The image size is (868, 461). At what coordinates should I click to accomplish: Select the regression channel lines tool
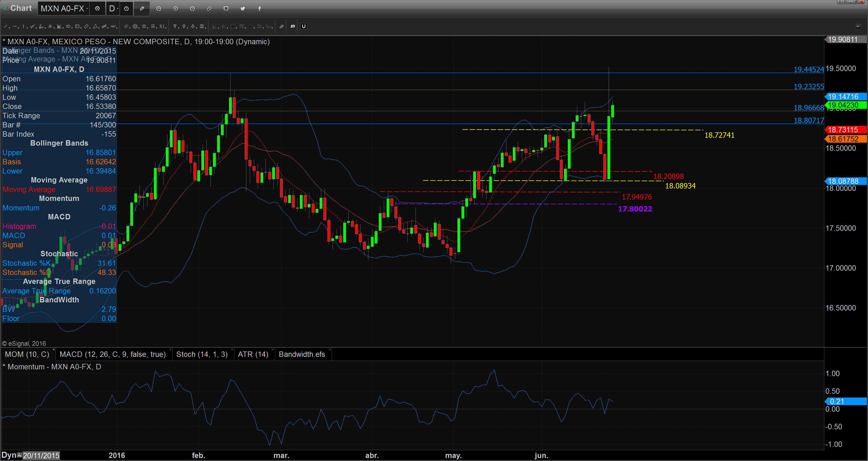(x=104, y=26)
